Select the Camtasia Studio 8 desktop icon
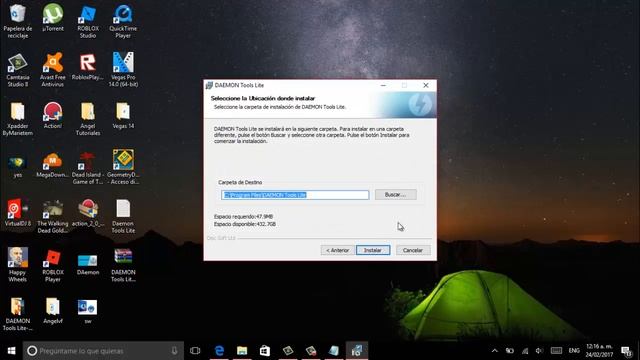The width and height of the screenshot is (640, 360). point(18,70)
